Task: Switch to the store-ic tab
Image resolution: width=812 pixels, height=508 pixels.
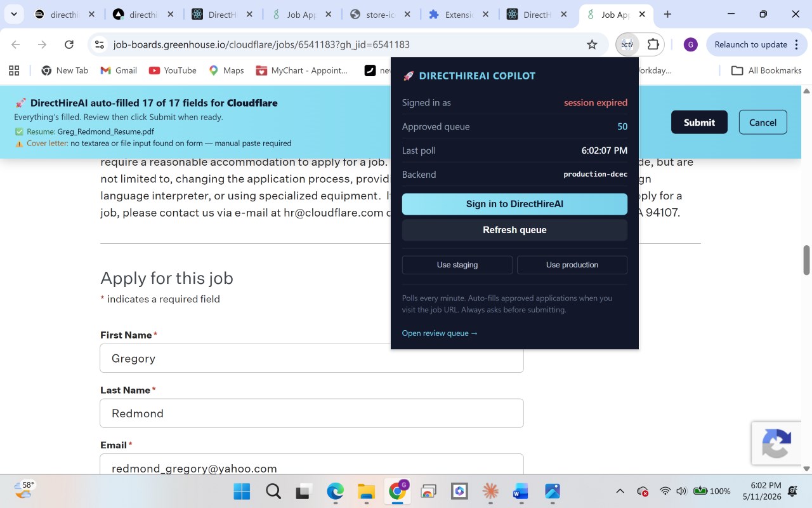Action: [x=381, y=14]
